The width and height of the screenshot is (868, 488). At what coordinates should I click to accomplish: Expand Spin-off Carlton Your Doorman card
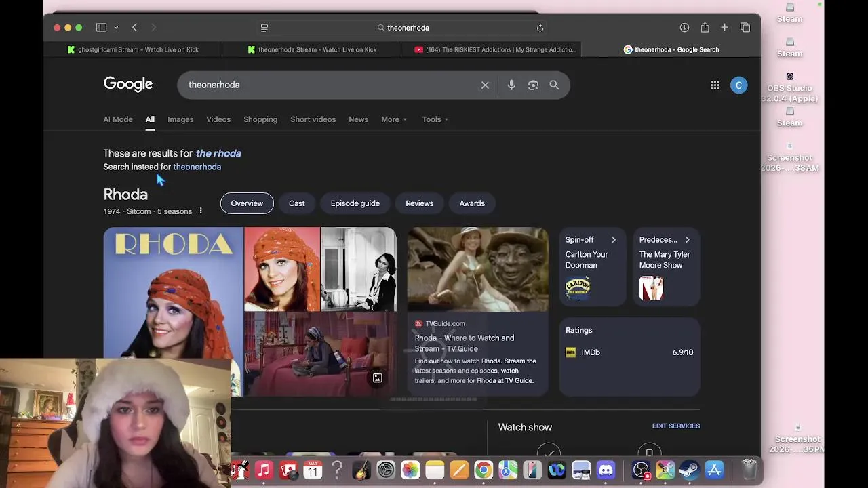pyautogui.click(x=592, y=266)
